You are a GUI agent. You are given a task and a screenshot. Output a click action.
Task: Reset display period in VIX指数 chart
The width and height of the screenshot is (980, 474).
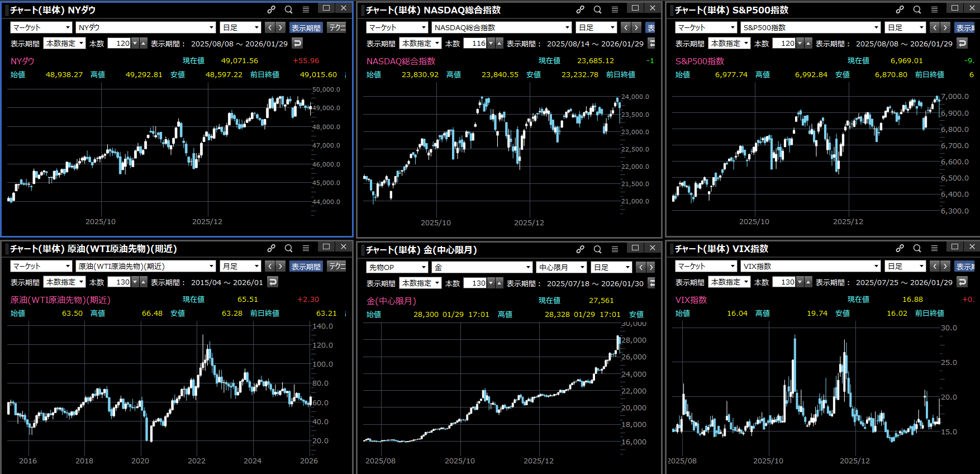[x=962, y=282]
